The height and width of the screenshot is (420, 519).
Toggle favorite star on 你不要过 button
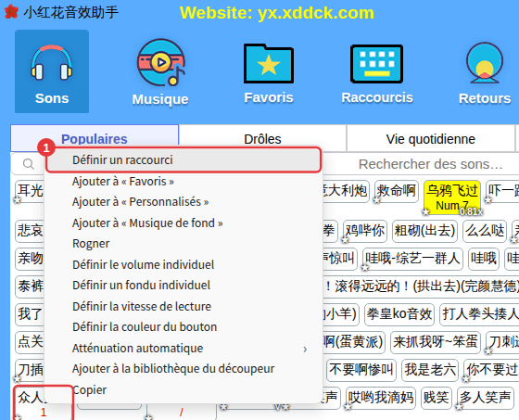tap(466, 378)
